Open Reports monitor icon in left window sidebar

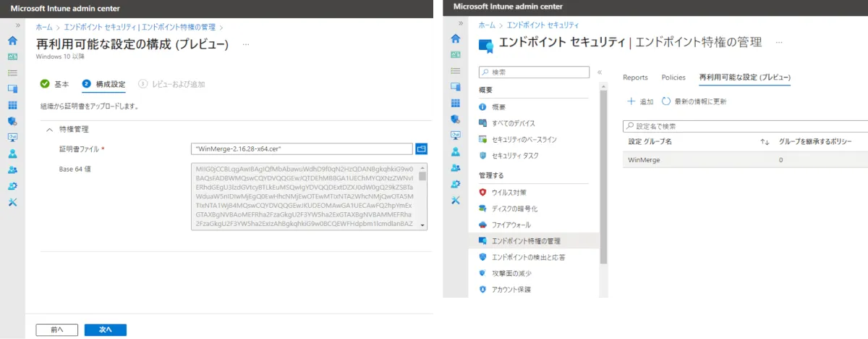(x=12, y=137)
